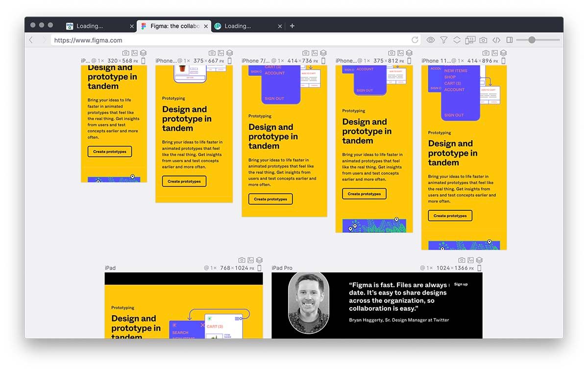Screen dimensions: 588x371
Task: Open the @ 1× zoom setting for iPad Pro
Action: coord(427,268)
